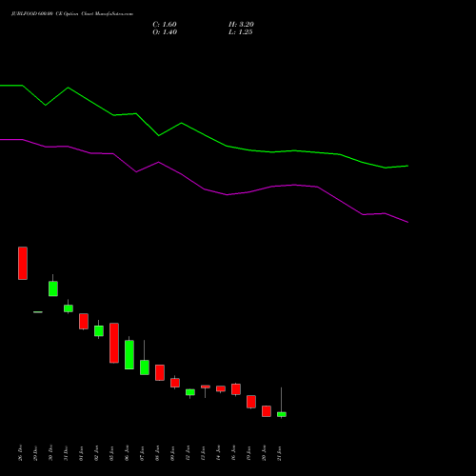476x476 pixels.
Task: Click the red candle above 01 Jan
Action: pos(84,321)
